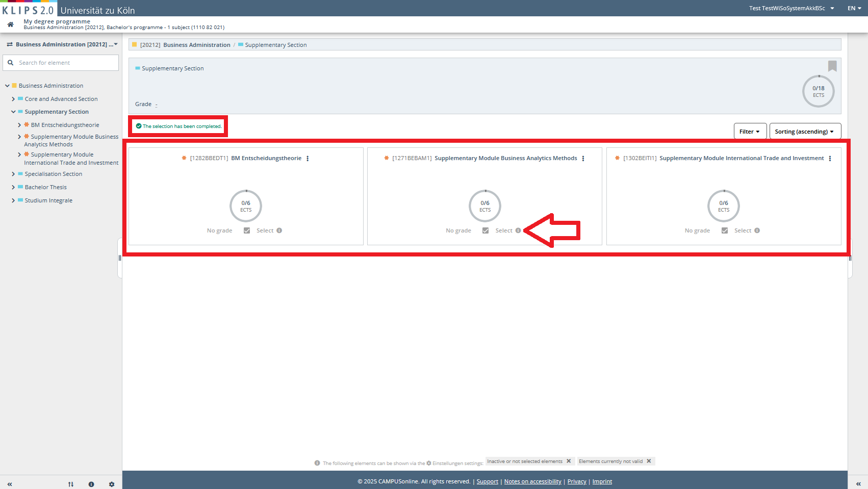
Task: Open sidebar sort options icon
Action: (x=71, y=484)
